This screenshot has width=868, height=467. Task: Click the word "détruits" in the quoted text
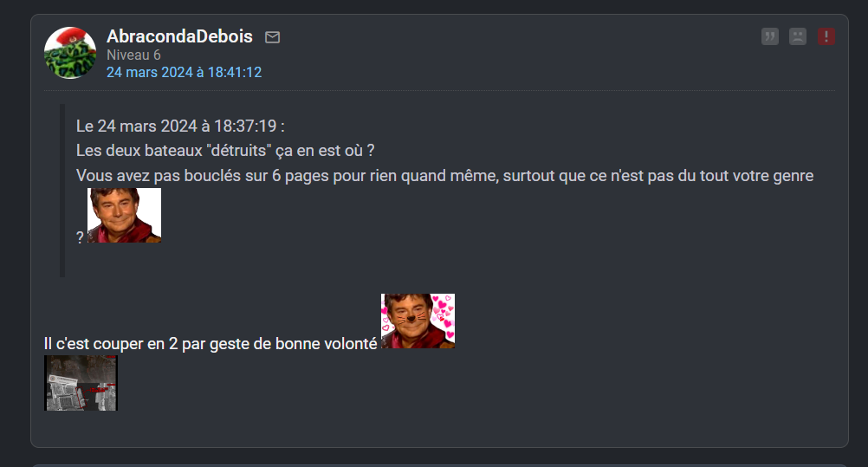(x=240, y=151)
